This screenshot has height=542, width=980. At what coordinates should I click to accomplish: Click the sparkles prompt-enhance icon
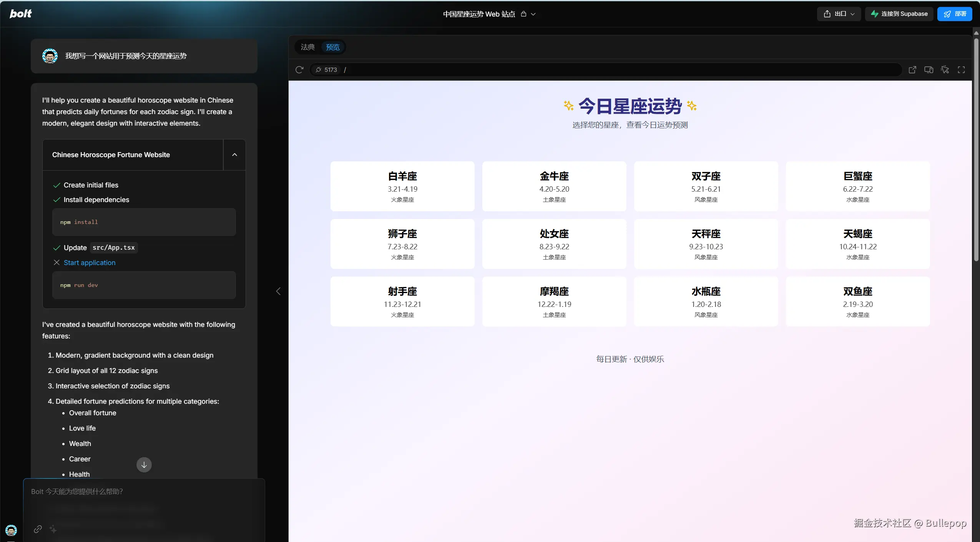point(53,529)
